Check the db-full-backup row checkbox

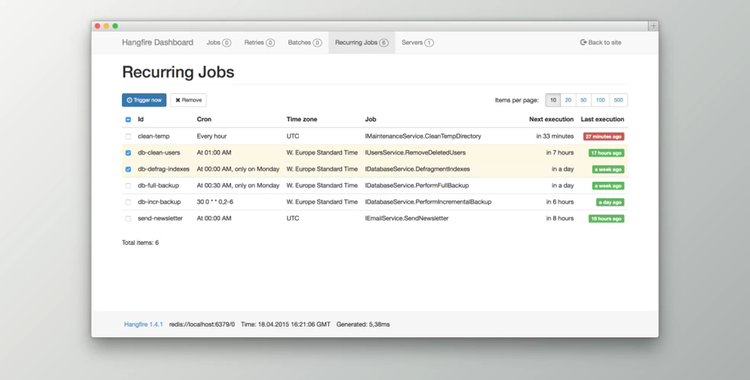point(128,186)
